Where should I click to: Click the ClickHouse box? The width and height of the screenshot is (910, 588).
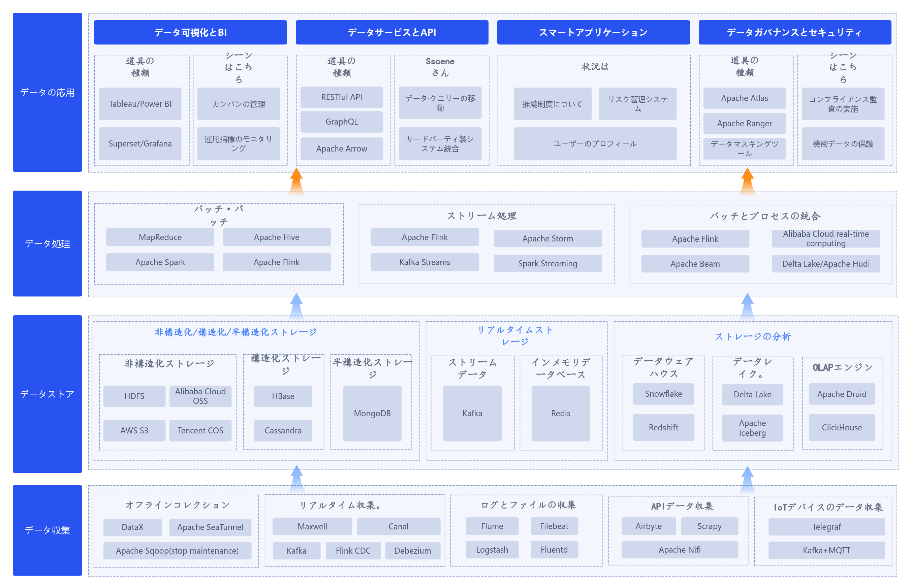842,428
